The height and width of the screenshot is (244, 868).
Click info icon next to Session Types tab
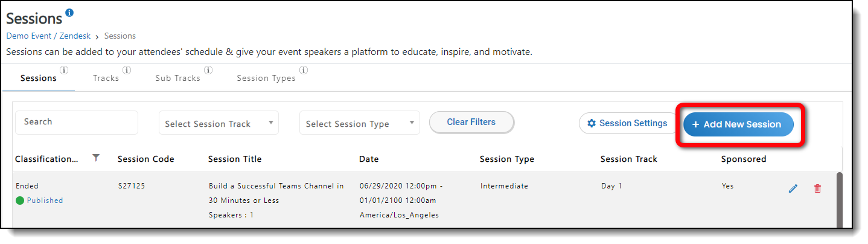(304, 70)
